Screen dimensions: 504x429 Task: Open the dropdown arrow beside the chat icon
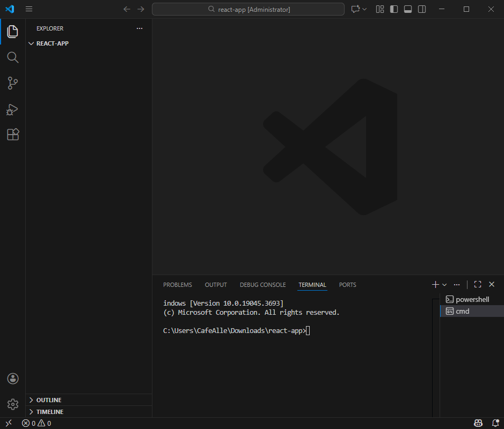[x=364, y=9]
